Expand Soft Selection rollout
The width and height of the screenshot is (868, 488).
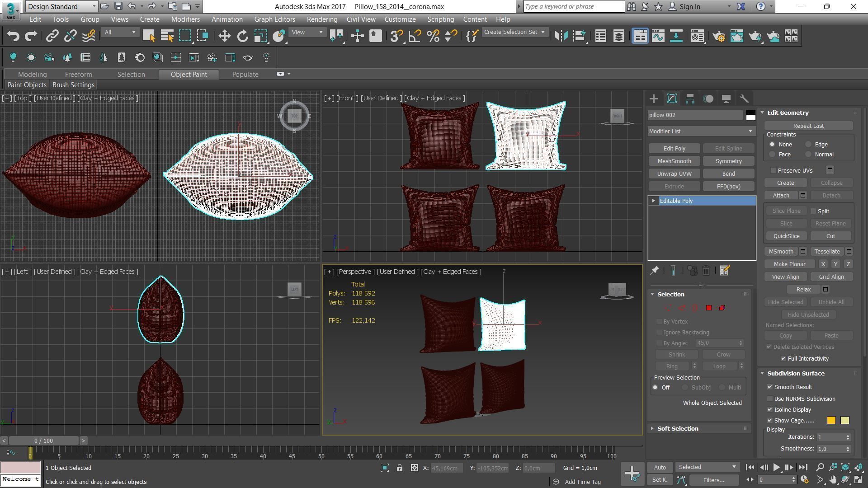677,428
